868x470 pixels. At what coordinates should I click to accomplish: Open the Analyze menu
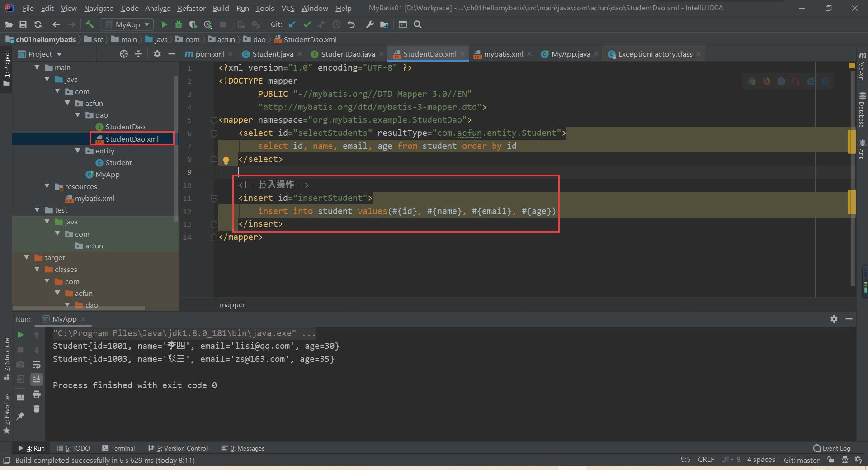pos(157,8)
